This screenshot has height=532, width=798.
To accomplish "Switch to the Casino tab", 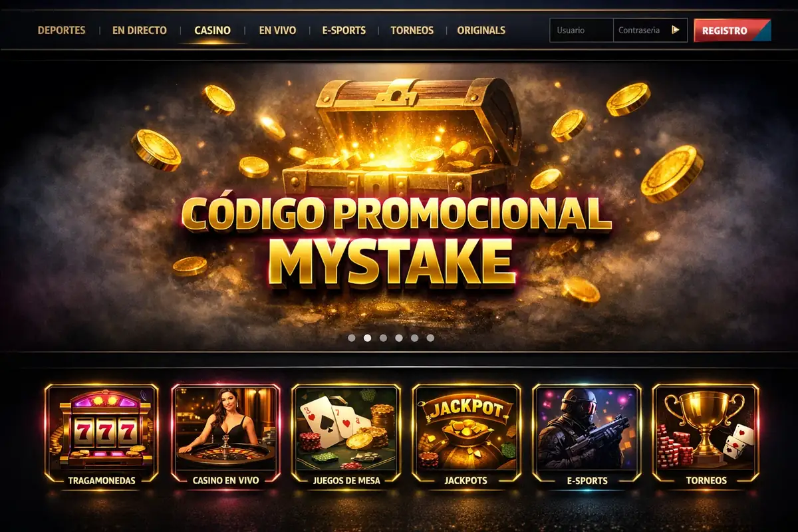I will (x=213, y=30).
